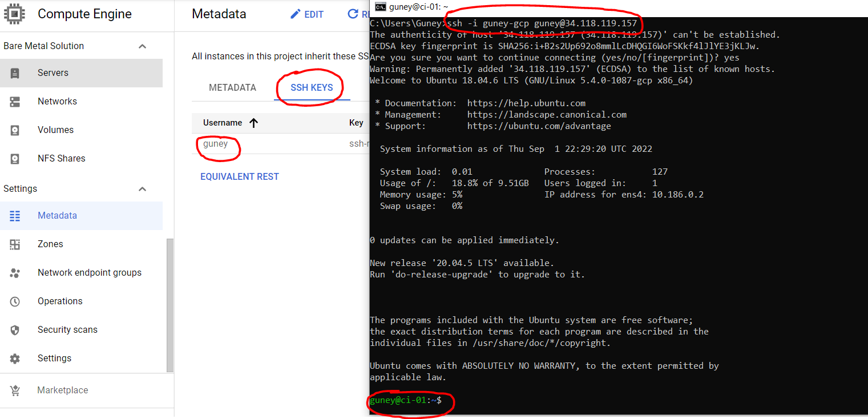The height and width of the screenshot is (419, 868).
Task: Click the Settings gear icon
Action: point(15,358)
